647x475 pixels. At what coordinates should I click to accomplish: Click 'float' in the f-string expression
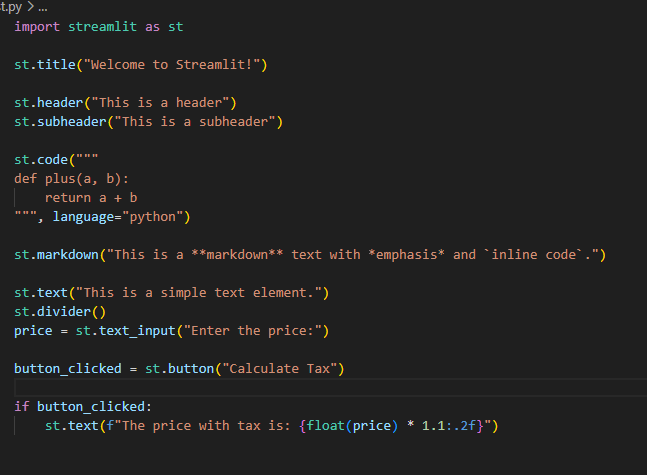(x=326, y=425)
